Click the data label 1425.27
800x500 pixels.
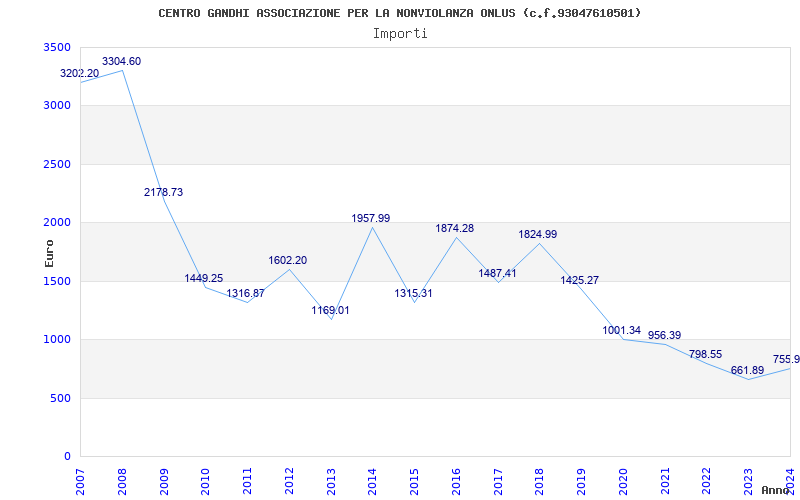[580, 280]
